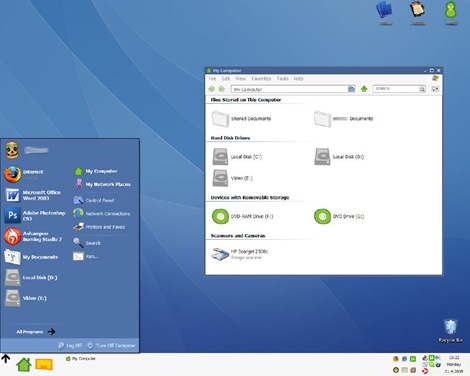Launch Microsoft Office Word 2003 from start menu
This screenshot has height=376, width=470.
pyautogui.click(x=33, y=195)
